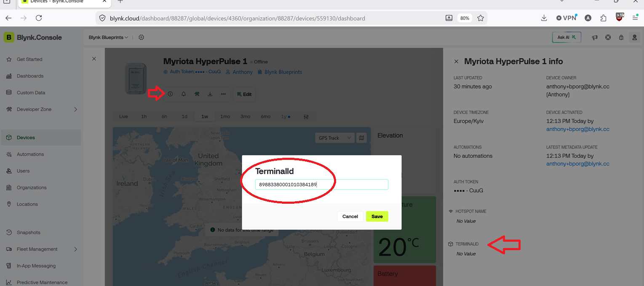
Task: Open device developer tools icon
Action: (x=197, y=94)
